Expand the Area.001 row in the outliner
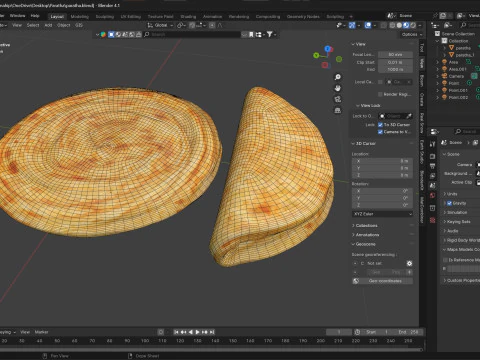The height and width of the screenshot is (360, 480). pos(438,69)
